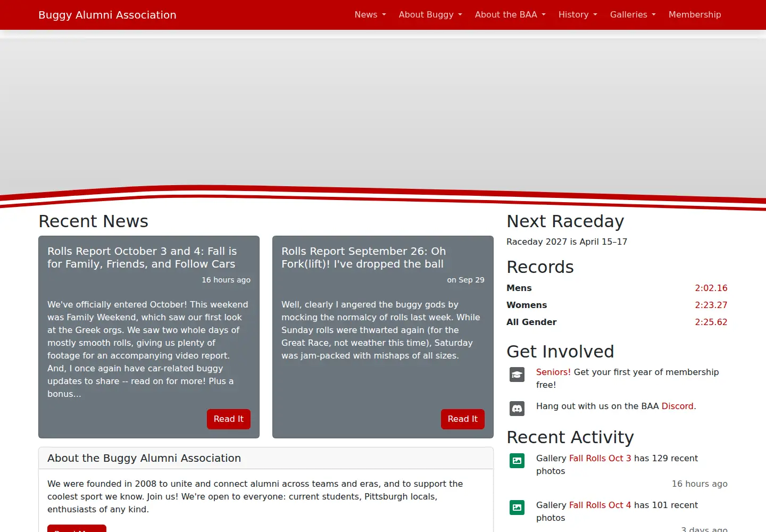Go to the Membership page
This screenshot has width=766, height=532.
pyautogui.click(x=695, y=15)
